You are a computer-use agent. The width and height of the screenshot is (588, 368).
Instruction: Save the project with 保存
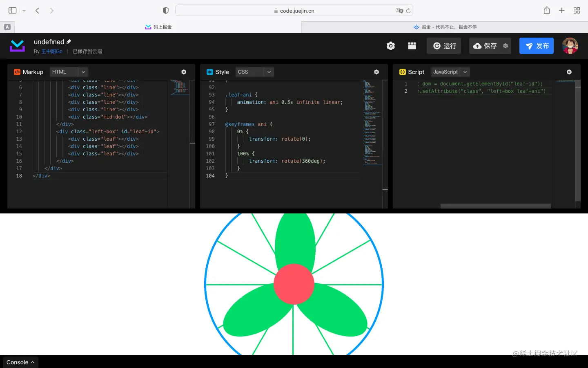click(x=485, y=46)
